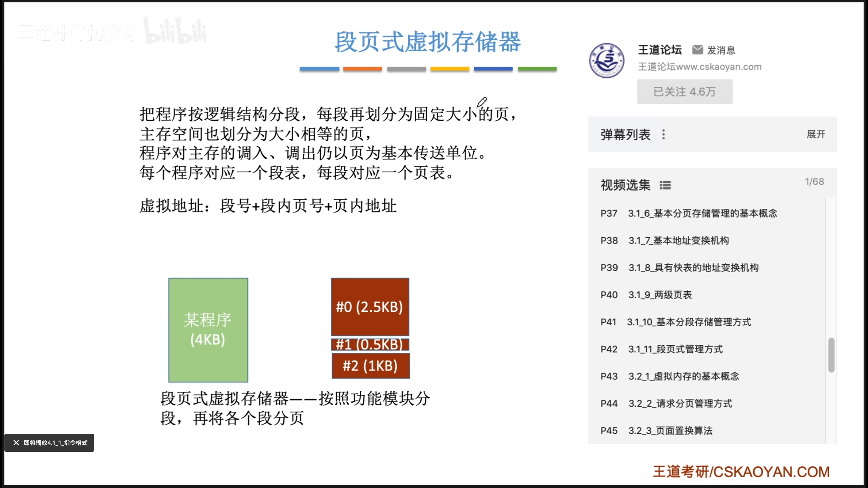The height and width of the screenshot is (488, 868).
Task: Select P41 基本分段存储管理方式
Action: click(x=688, y=322)
